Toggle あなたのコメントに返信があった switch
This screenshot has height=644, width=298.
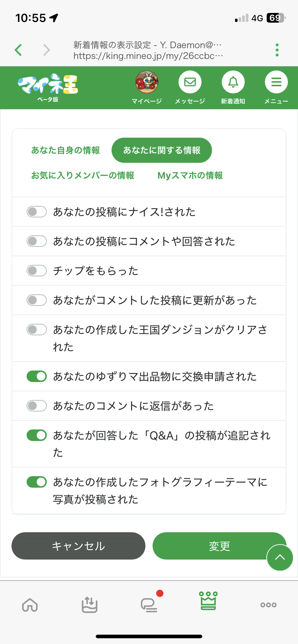[37, 406]
